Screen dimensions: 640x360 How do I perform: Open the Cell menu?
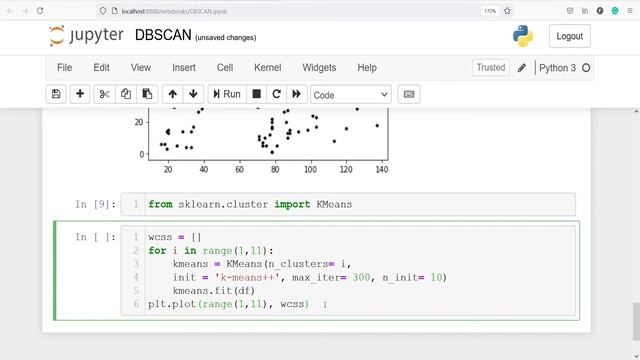tap(225, 68)
